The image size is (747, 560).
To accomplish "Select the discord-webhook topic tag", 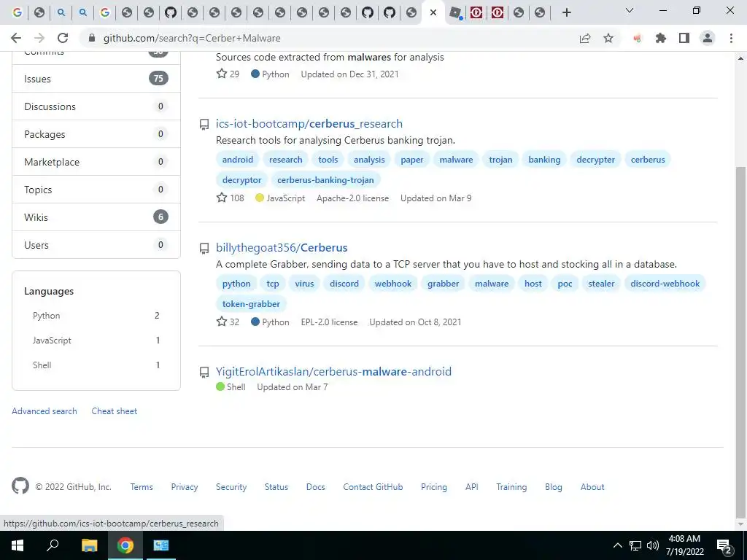I will 665,284.
